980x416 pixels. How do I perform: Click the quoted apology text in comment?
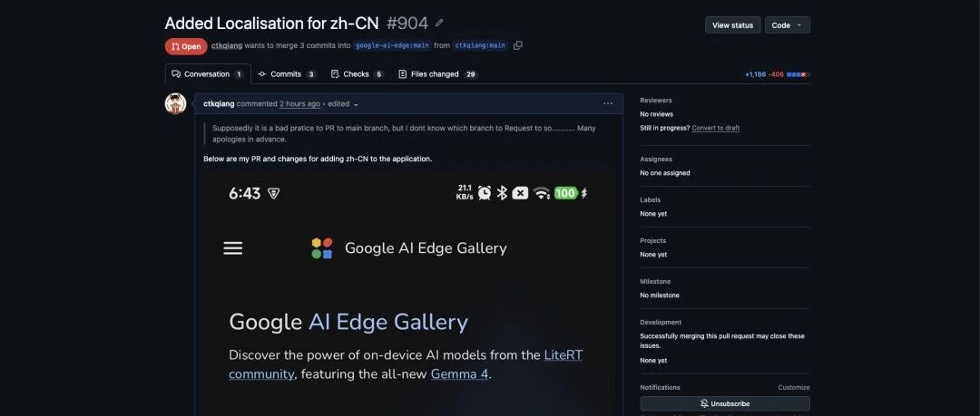pos(404,133)
